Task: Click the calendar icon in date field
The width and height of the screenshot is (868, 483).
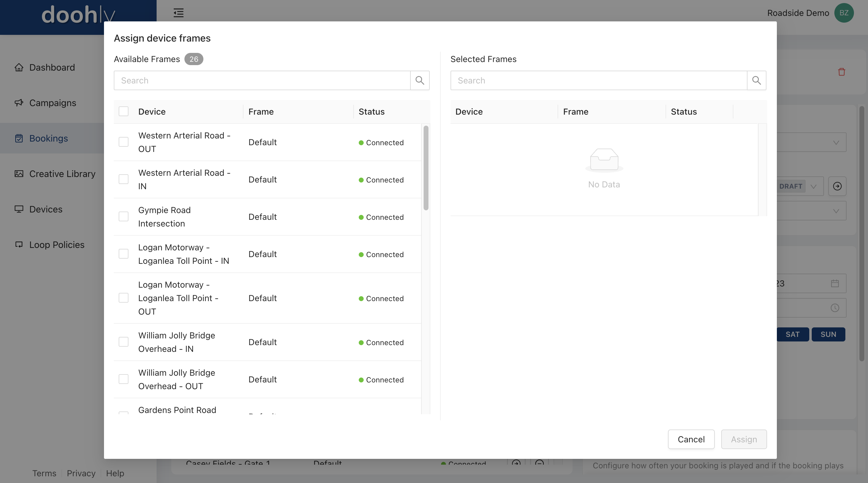Action: (x=835, y=283)
